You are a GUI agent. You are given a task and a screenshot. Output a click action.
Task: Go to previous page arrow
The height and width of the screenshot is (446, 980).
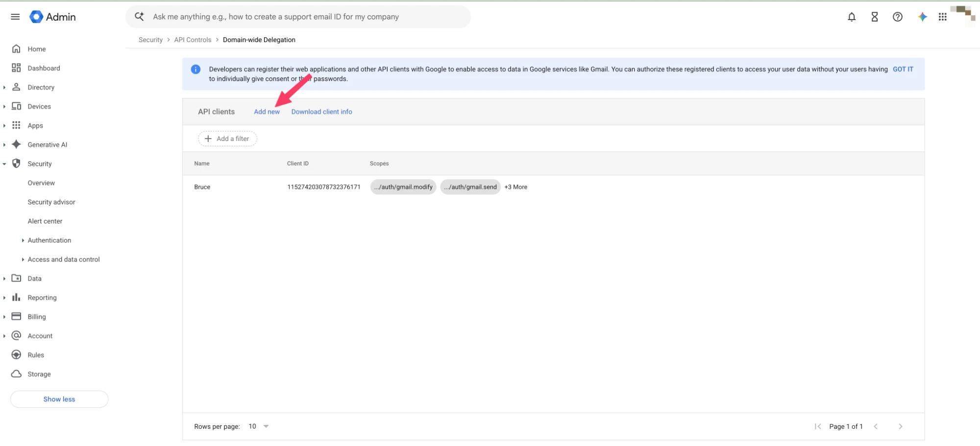point(876,426)
